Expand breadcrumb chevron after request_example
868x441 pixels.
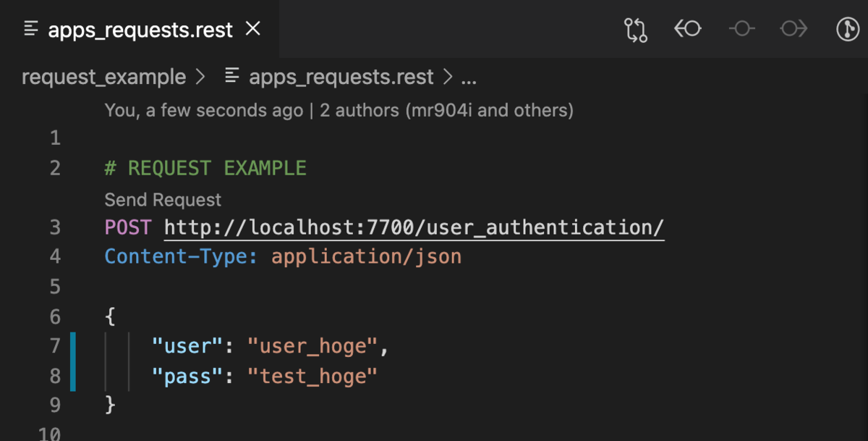202,77
